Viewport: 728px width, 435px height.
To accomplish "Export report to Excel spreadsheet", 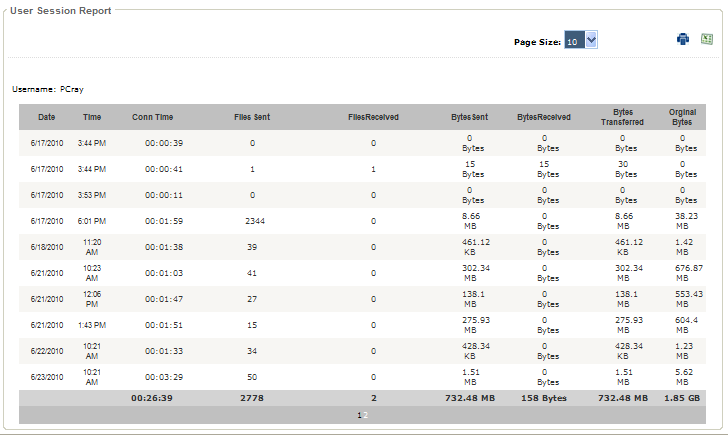I will coord(707,39).
